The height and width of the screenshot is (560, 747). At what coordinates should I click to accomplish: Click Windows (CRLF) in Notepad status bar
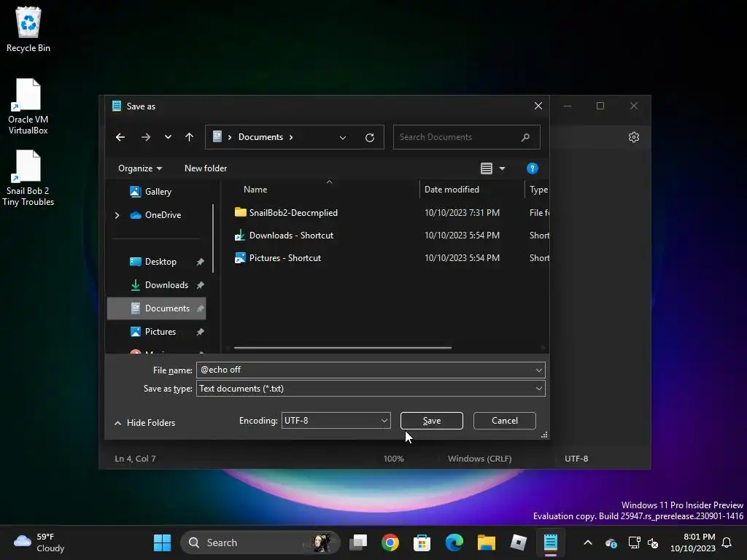coord(480,459)
